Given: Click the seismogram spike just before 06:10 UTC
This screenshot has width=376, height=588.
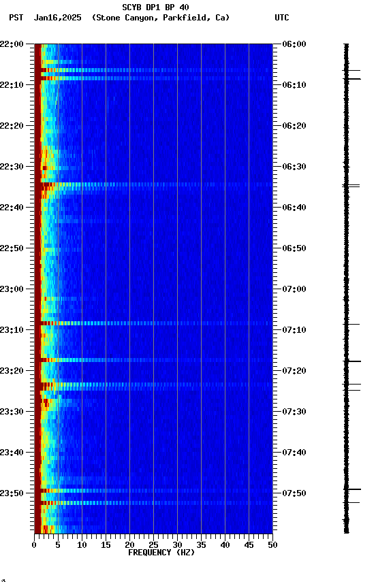Looking at the screenshot, I should pyautogui.click(x=352, y=79).
